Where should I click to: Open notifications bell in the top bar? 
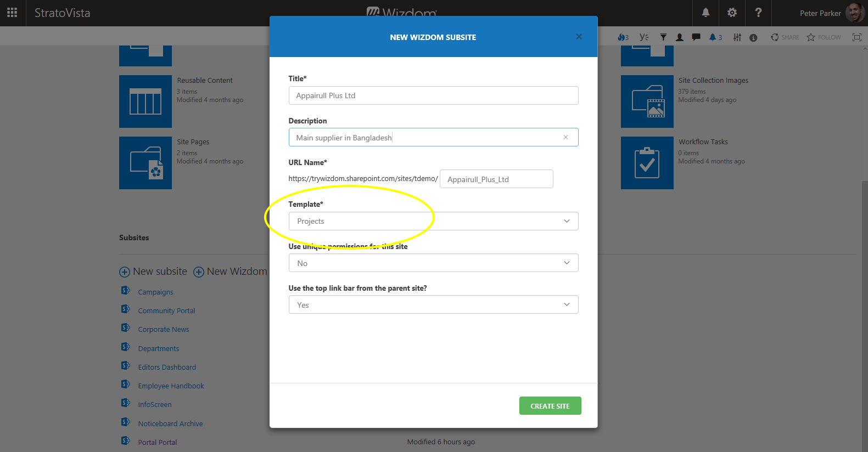pos(705,13)
